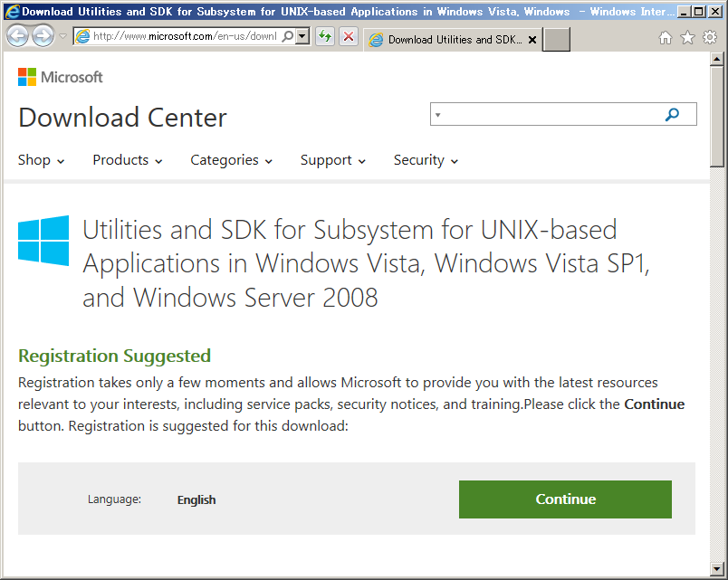Expand the Products dropdown menu
728x580 pixels.
127,160
